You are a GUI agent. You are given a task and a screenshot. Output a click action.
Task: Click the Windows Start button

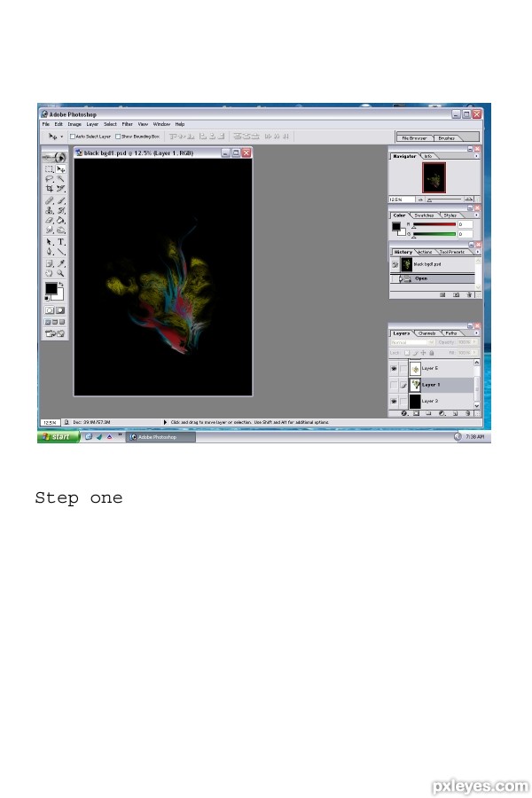(59, 436)
